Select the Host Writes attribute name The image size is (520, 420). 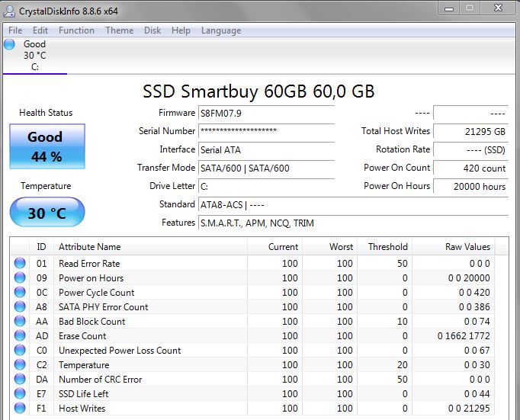[x=82, y=409]
